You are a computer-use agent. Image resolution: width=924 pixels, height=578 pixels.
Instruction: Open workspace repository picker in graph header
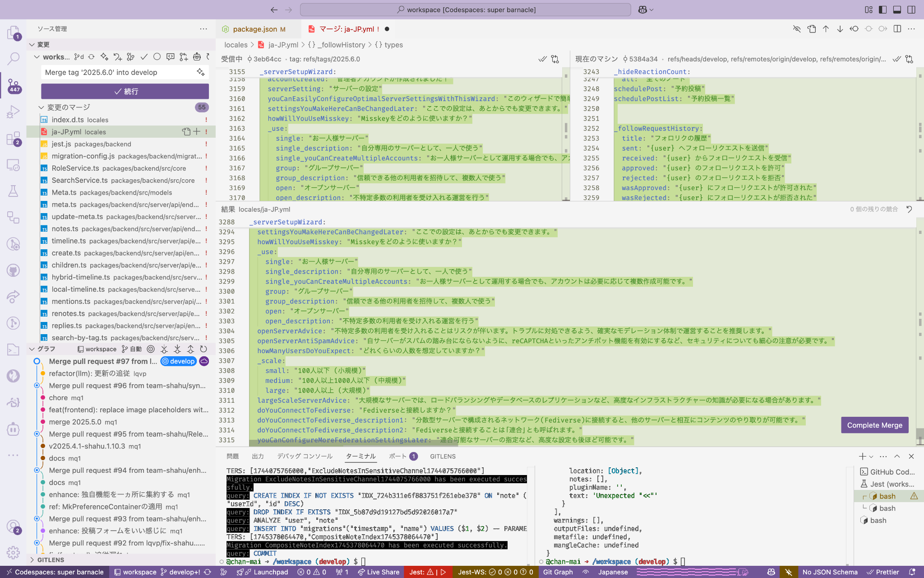point(97,349)
